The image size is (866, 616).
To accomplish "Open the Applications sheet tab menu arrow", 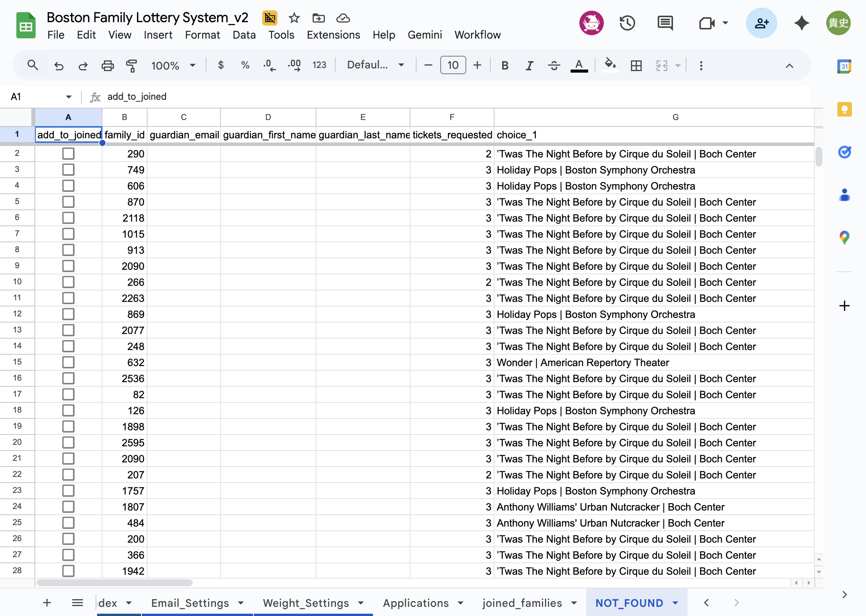I will coord(461,603).
